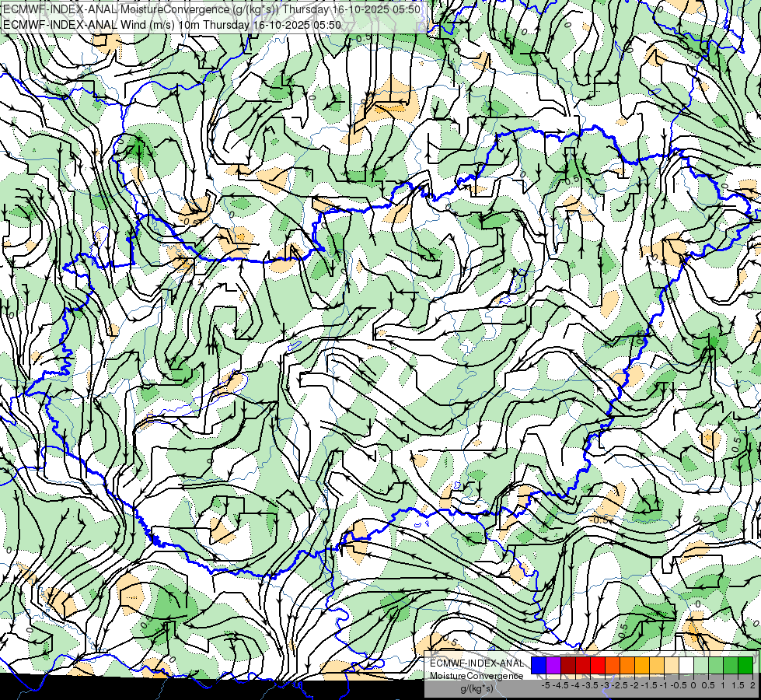Screen dimensions: 761x700
Task: Select legend swatch between -4.5 and -4
Action: pyautogui.click(x=568, y=666)
